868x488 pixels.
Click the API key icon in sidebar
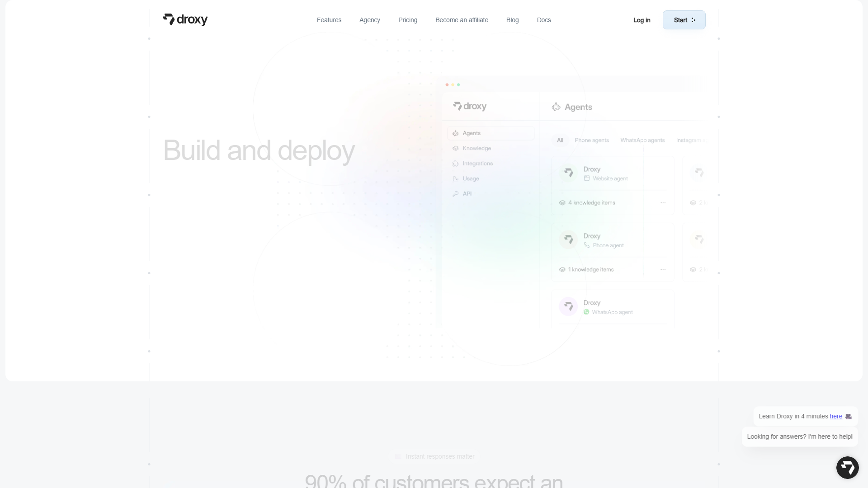tap(455, 194)
